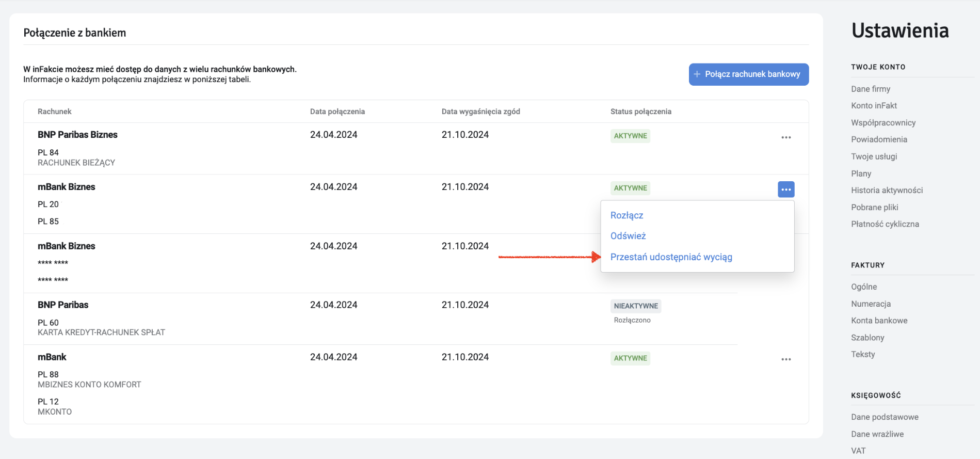The image size is (980, 459).
Task: Open Dane wrażliwe settings
Action: click(x=877, y=434)
